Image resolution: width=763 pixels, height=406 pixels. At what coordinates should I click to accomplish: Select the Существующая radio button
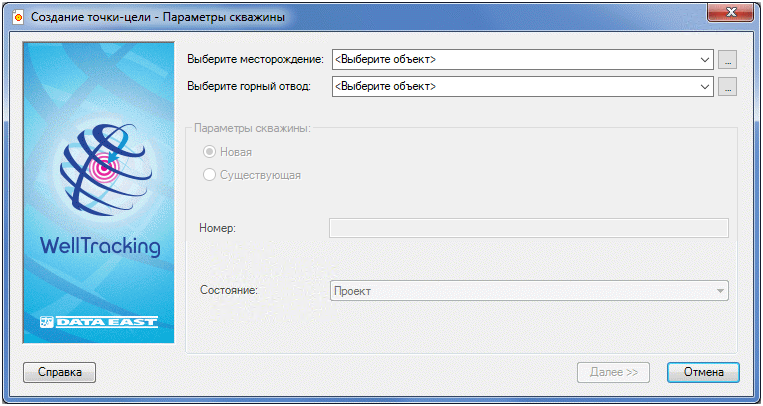tap(209, 175)
